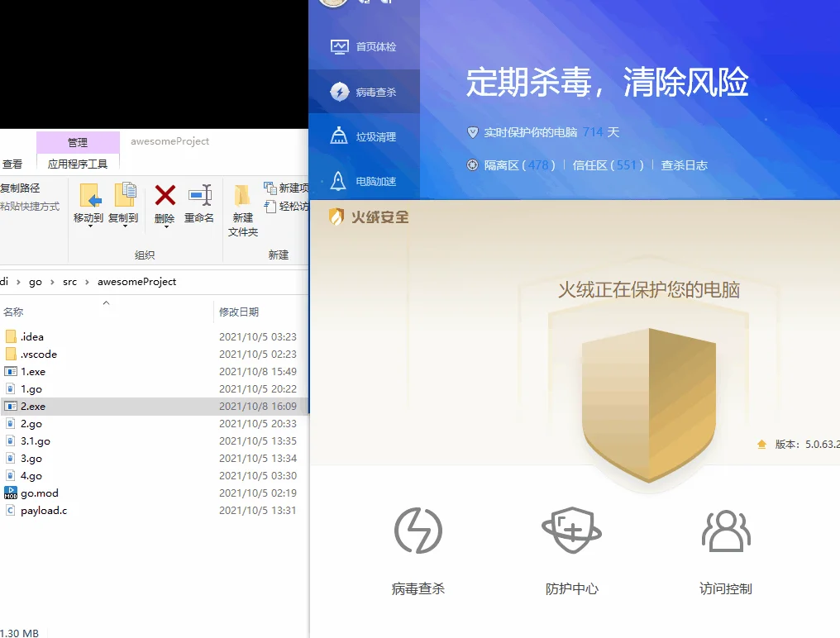Select the 1.go file icon

[10, 389]
